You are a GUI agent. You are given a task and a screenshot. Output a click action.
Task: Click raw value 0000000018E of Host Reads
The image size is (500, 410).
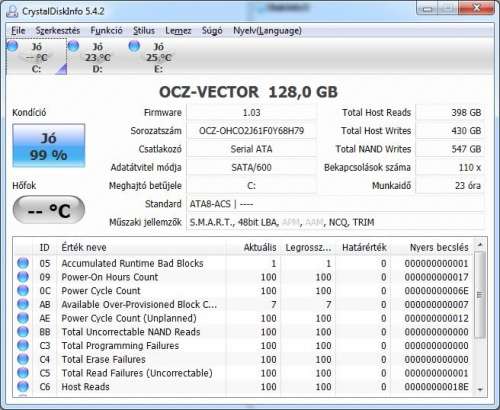point(436,387)
